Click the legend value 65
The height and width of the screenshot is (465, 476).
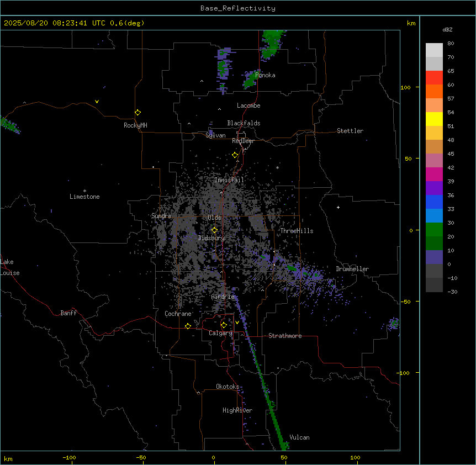tap(451, 71)
